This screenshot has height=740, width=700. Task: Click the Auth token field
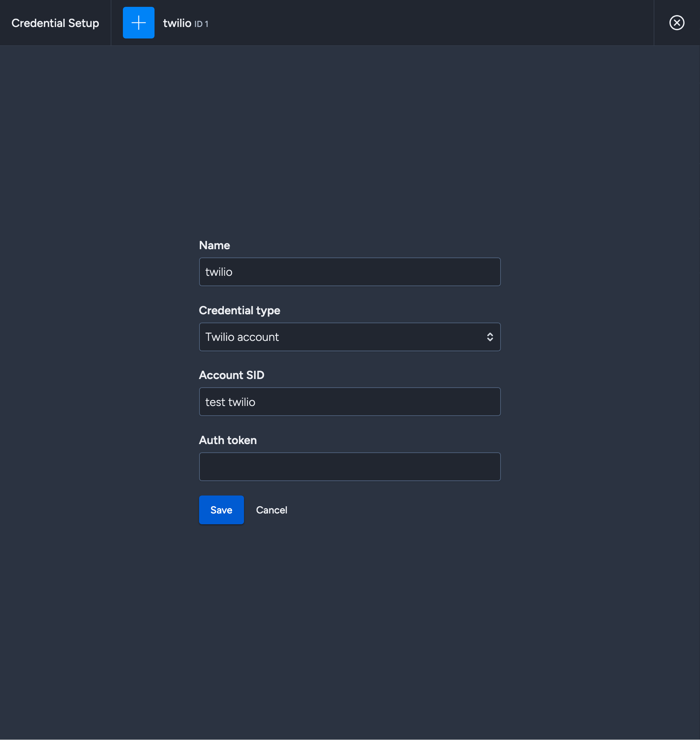click(350, 467)
